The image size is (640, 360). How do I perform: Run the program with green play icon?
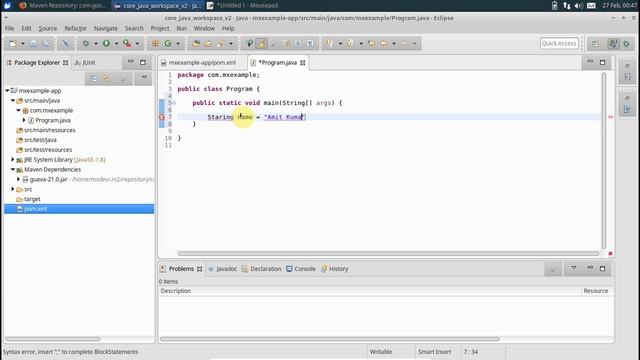point(106,43)
